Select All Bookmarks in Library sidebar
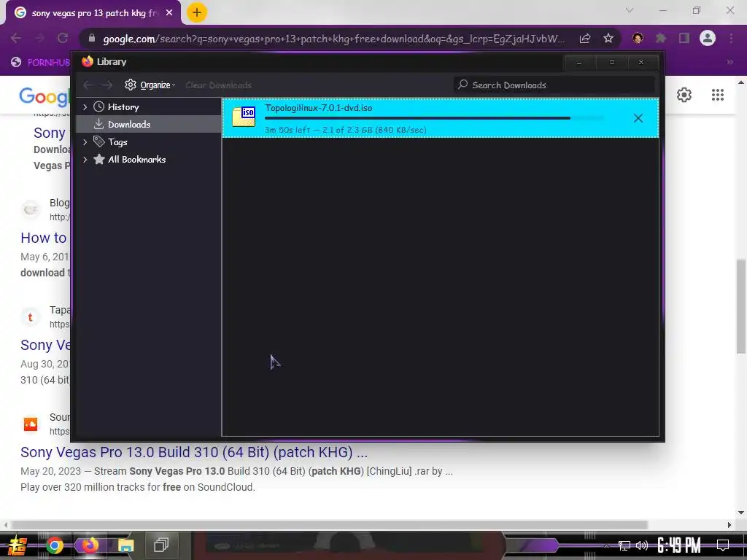This screenshot has height=560, width=747. coord(148,160)
